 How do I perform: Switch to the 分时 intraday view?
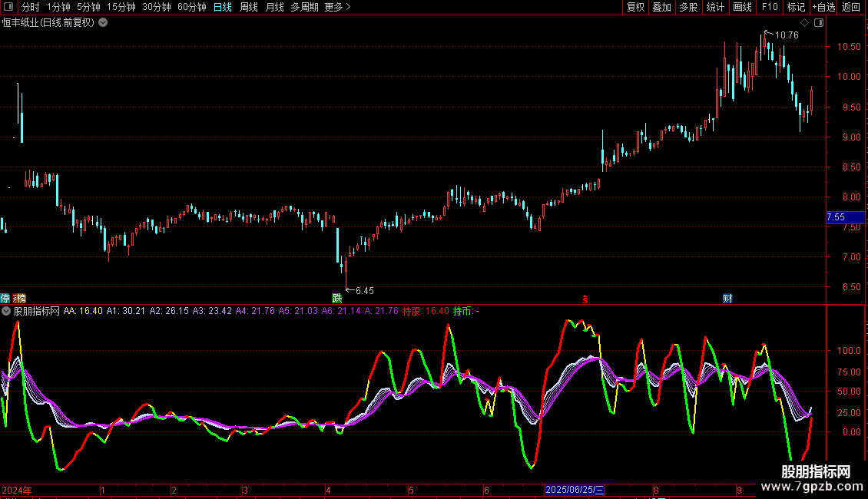[30, 7]
